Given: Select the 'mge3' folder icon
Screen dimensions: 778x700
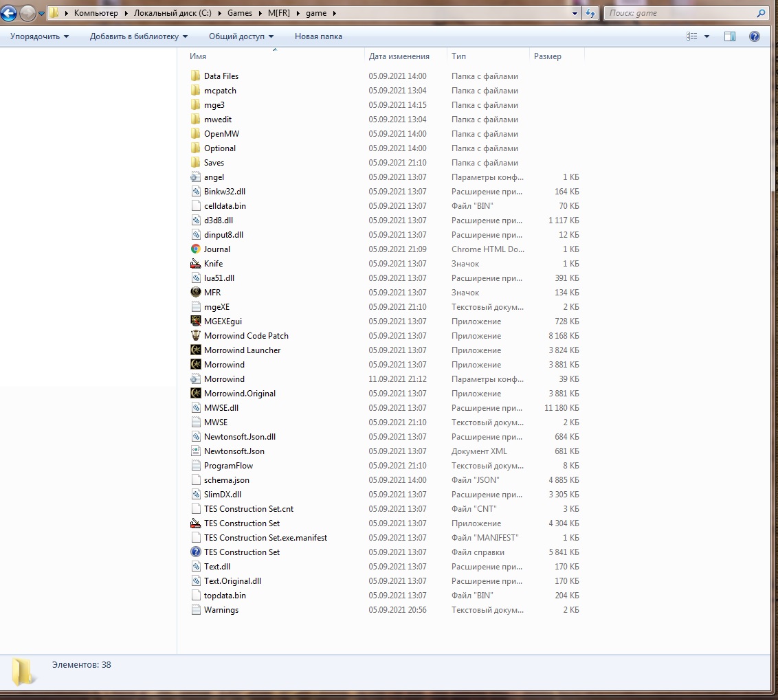Looking at the screenshot, I should point(195,104).
